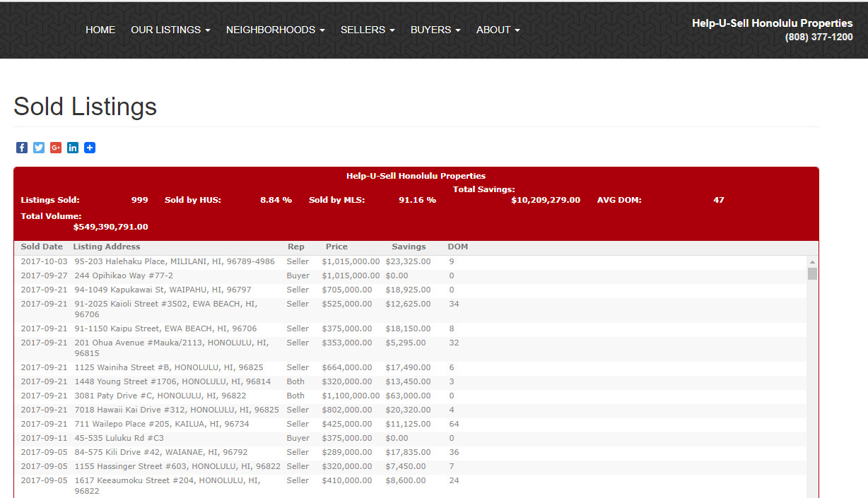Select 84-575 Kili Drive #42, WAIANAE listing

(161, 452)
